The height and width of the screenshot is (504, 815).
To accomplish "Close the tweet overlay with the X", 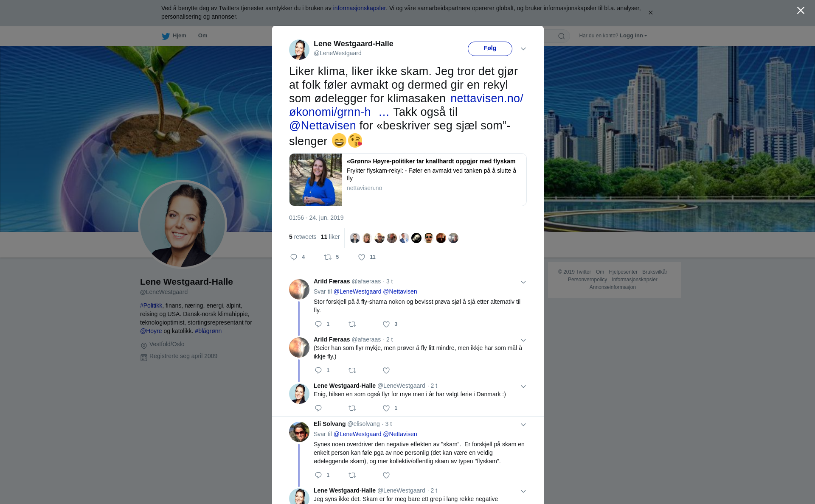I will [x=801, y=11].
